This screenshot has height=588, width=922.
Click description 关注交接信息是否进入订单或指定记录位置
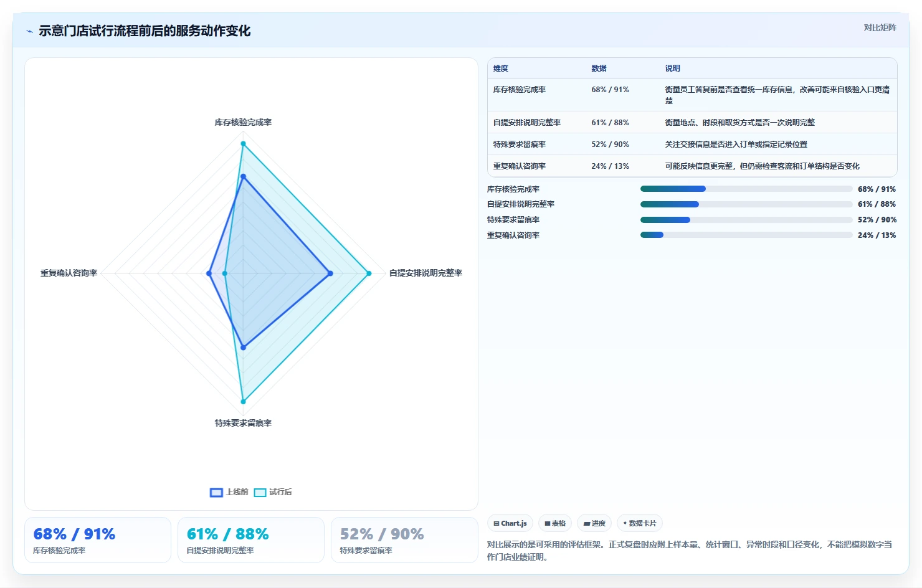[736, 145]
